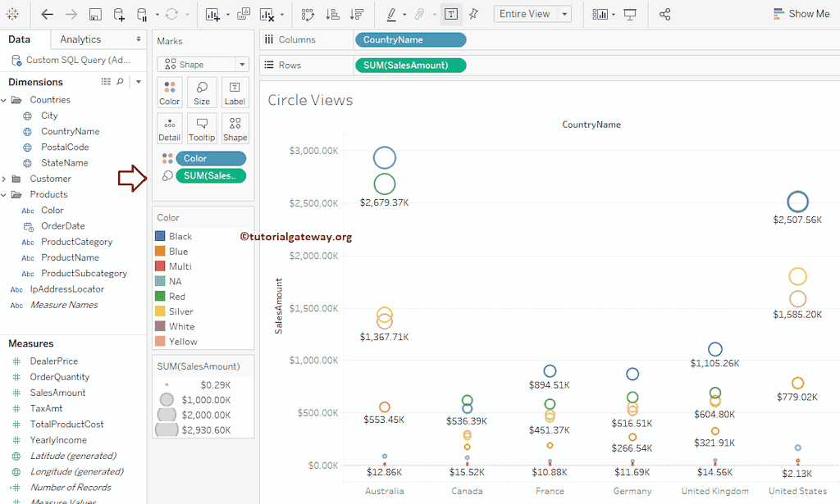The width and height of the screenshot is (840, 504).
Task: Toggle the Show Mark Labels toolbar button
Action: click(x=451, y=14)
